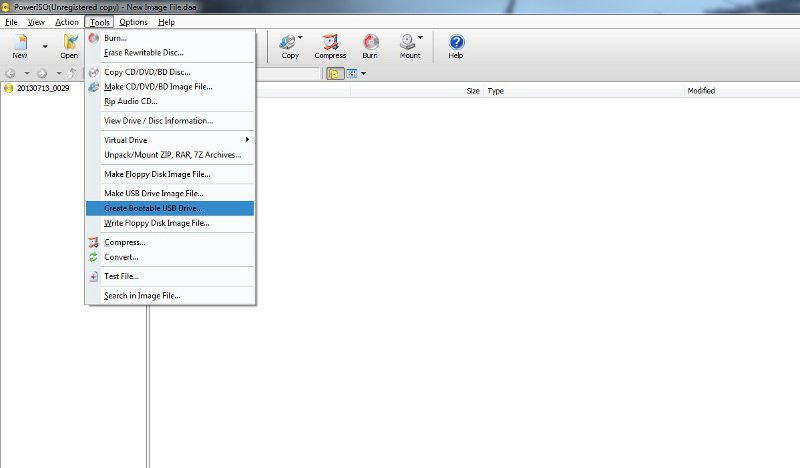Click the Burn toolbar icon
The image size is (800, 468).
click(370, 45)
